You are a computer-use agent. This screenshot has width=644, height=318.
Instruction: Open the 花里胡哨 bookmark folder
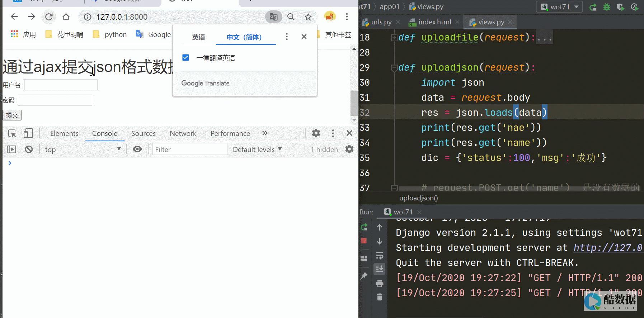[65, 34]
